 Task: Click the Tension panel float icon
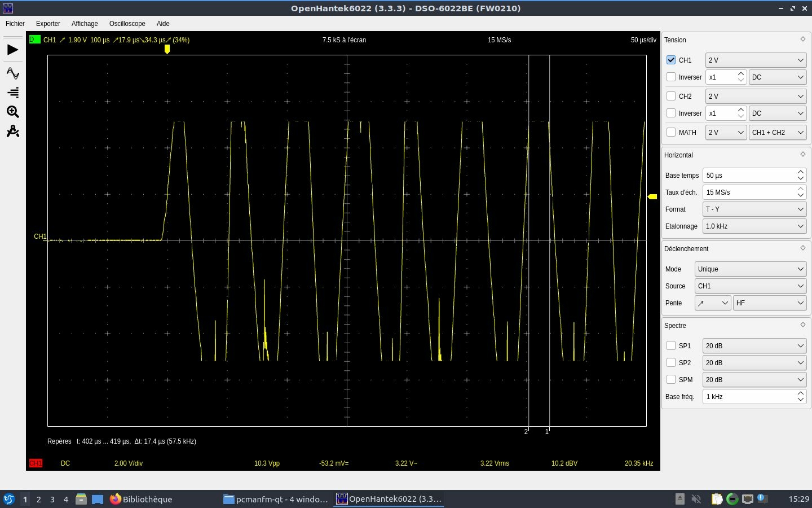(802, 39)
